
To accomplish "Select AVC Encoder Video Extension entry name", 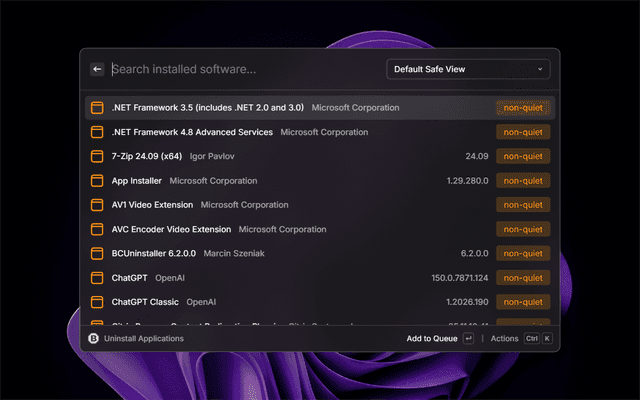I will click(171, 229).
